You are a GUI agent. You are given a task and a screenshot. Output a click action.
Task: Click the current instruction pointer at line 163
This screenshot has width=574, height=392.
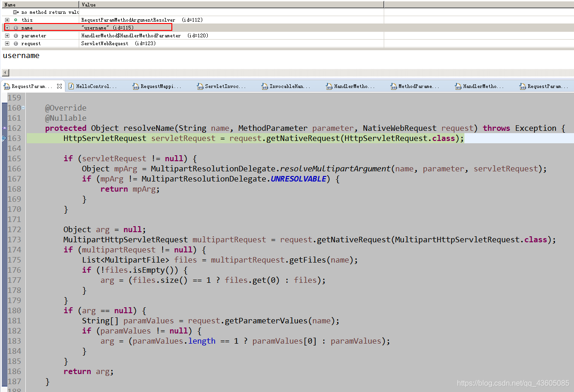[4, 138]
